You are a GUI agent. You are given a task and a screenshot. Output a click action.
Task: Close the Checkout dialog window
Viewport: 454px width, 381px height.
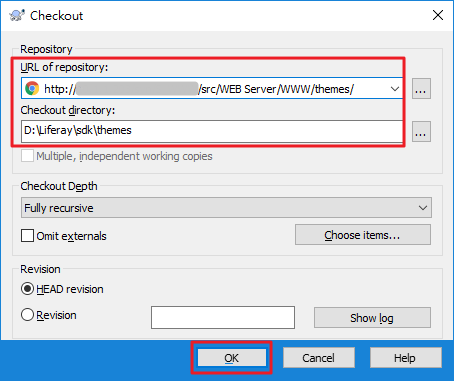438,15
